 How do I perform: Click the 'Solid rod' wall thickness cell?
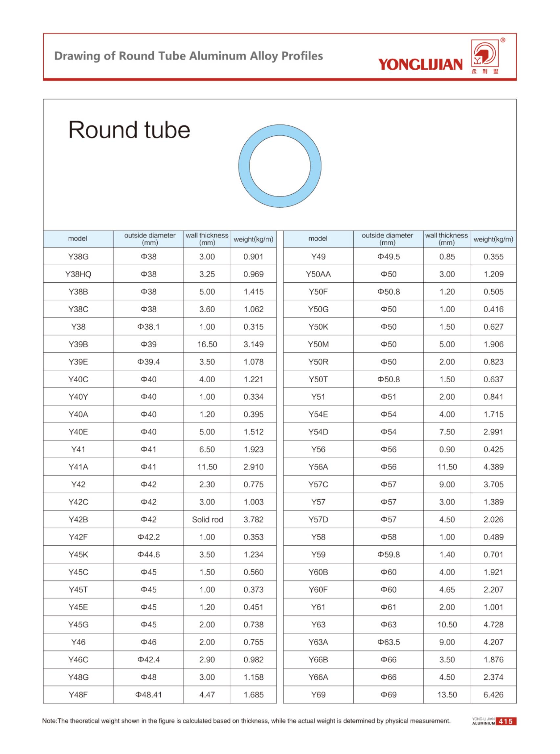click(x=208, y=520)
